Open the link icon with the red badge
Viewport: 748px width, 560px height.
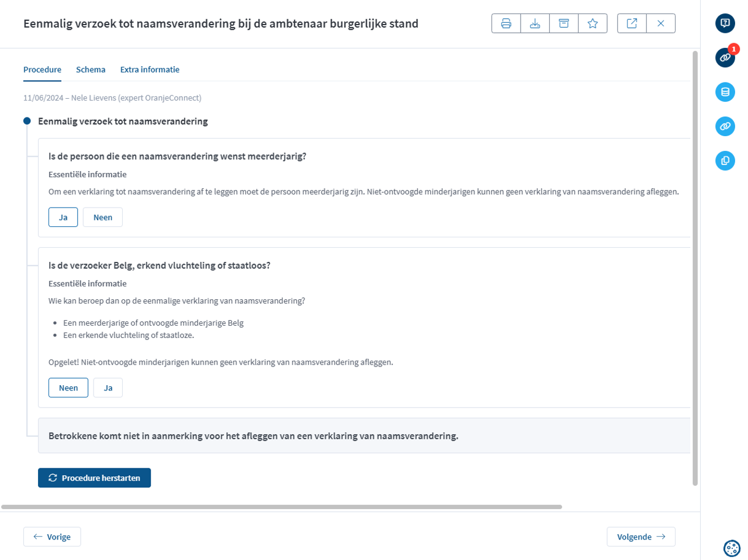[725, 58]
